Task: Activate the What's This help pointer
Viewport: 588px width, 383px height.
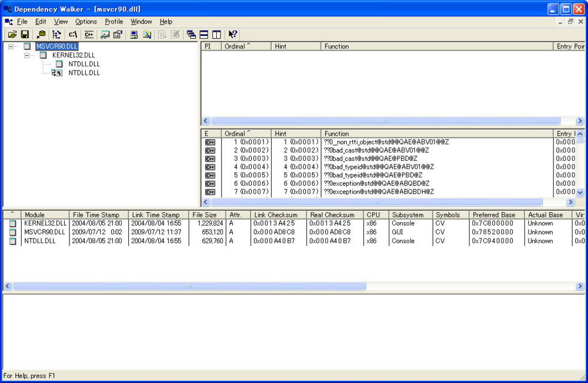Action: pyautogui.click(x=232, y=34)
